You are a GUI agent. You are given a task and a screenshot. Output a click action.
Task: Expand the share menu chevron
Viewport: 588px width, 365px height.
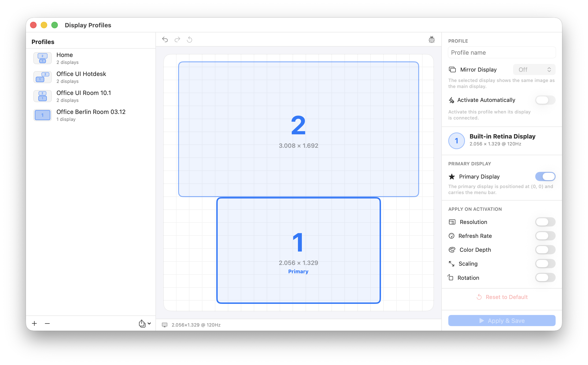coord(149,323)
